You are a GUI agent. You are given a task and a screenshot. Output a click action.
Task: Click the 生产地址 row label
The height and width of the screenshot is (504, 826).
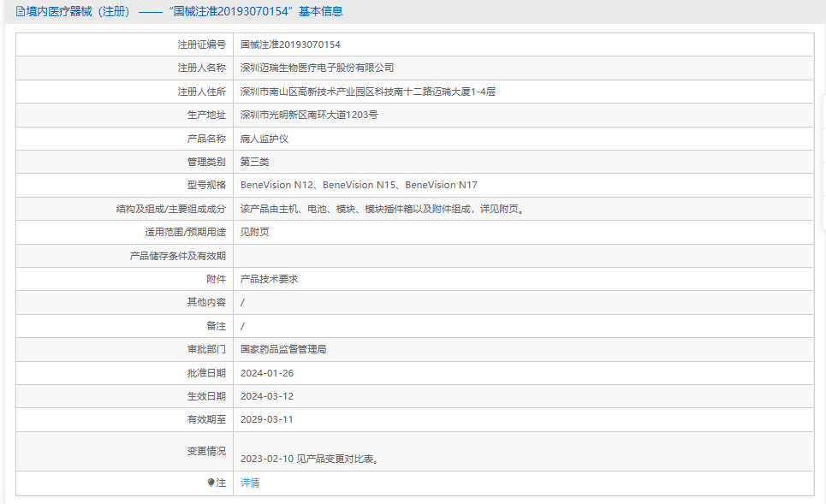tap(206, 115)
